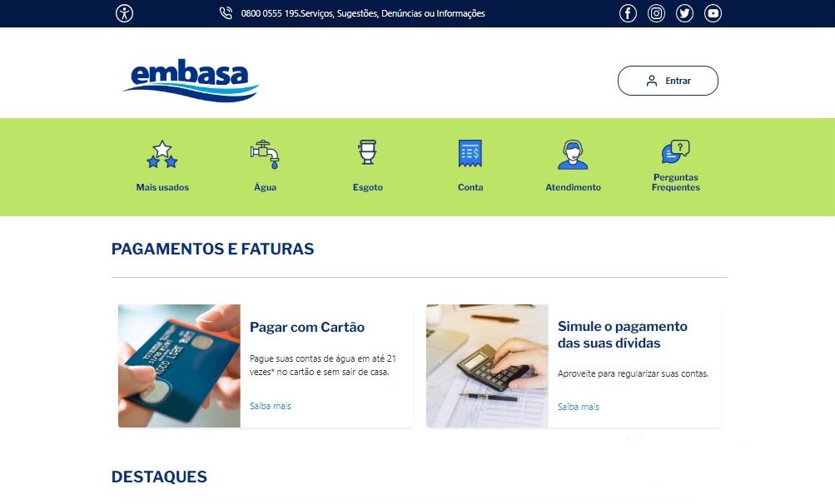Open the credit card photo thumbnail

(x=179, y=366)
